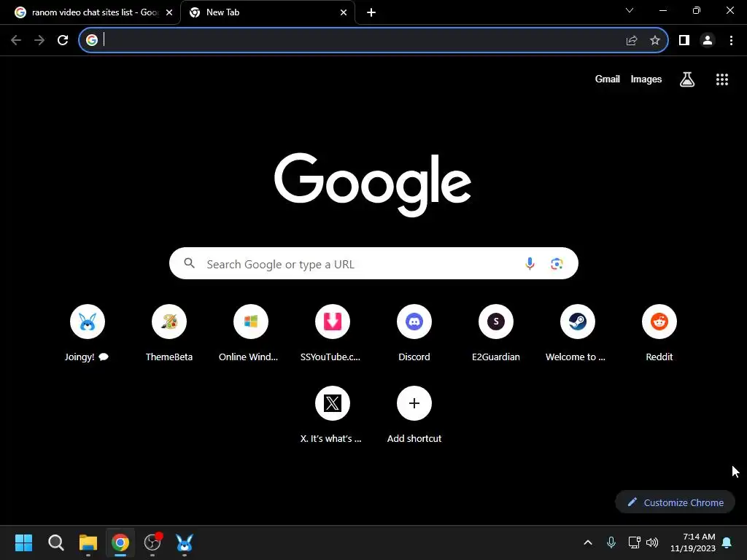Reload the page with the refresh icon

point(63,41)
